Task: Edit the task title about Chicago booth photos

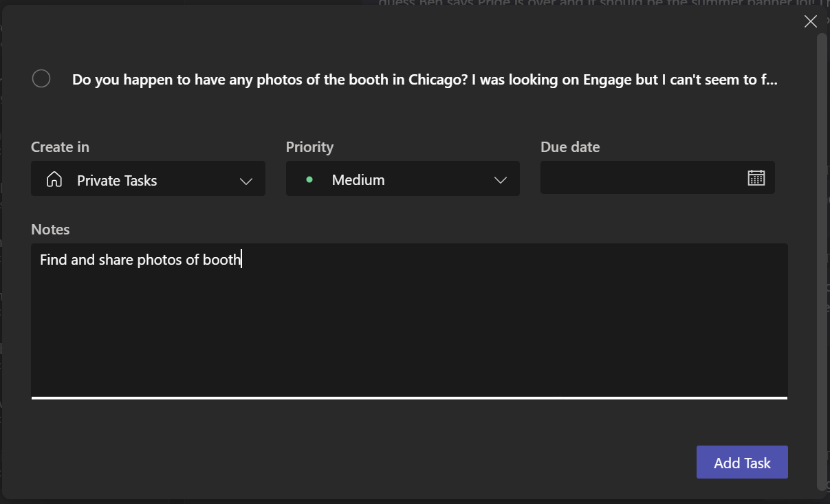Action: (424, 80)
